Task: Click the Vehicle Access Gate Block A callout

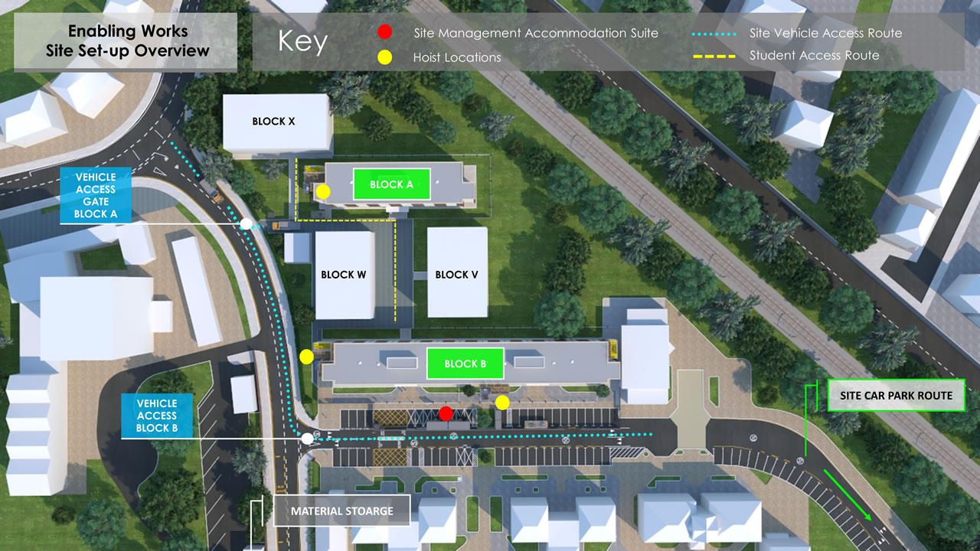Action: 96,196
